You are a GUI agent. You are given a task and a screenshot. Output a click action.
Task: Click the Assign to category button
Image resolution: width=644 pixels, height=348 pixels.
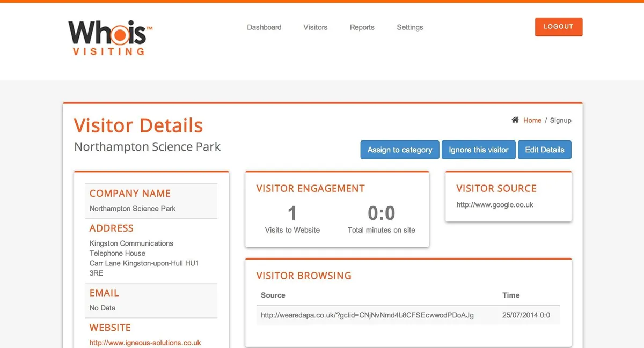click(400, 150)
